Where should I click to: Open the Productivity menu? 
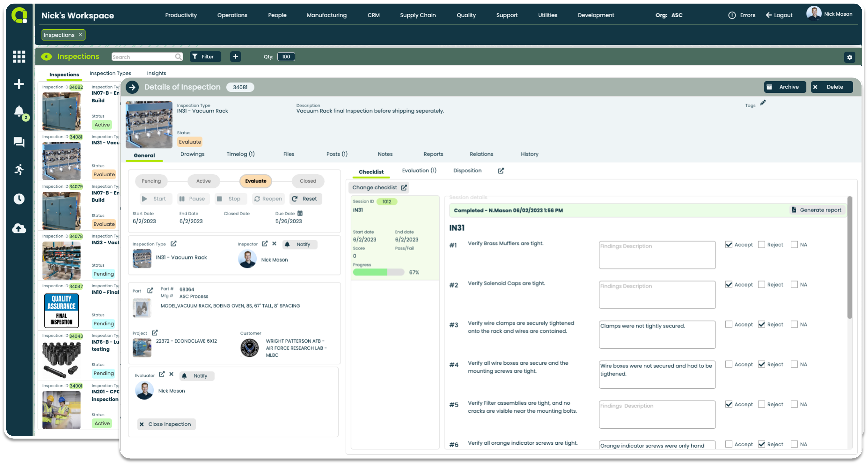point(181,15)
